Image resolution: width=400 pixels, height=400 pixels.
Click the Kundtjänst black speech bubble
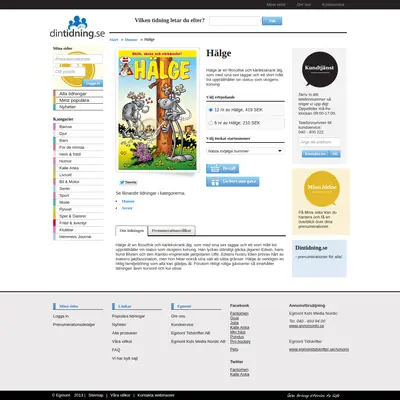[319, 69]
